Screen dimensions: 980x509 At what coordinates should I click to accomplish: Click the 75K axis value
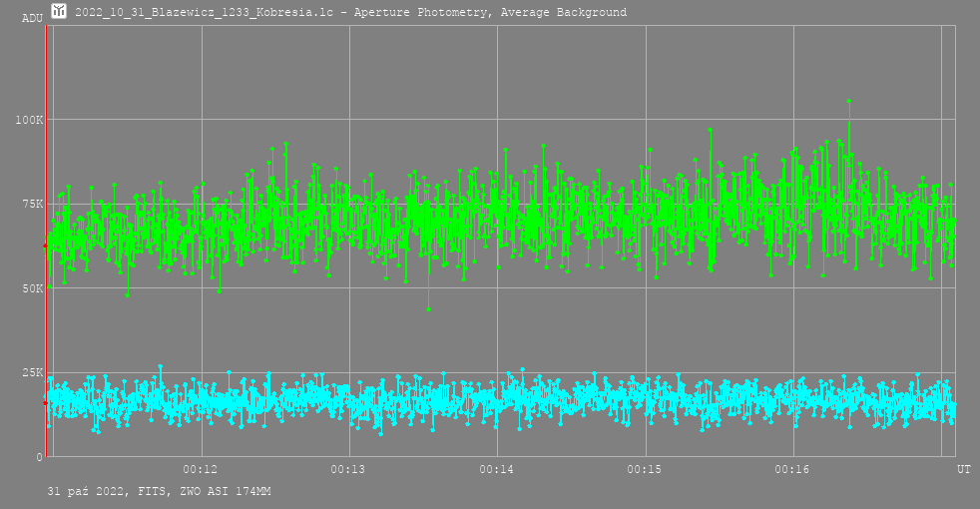tap(33, 204)
